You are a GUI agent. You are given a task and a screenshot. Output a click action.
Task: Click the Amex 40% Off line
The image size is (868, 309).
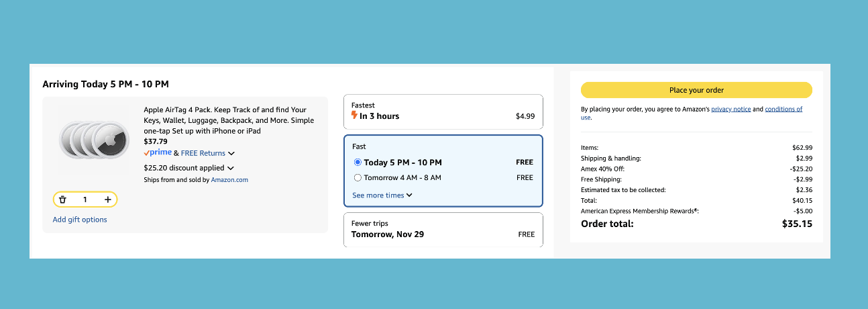point(696,169)
